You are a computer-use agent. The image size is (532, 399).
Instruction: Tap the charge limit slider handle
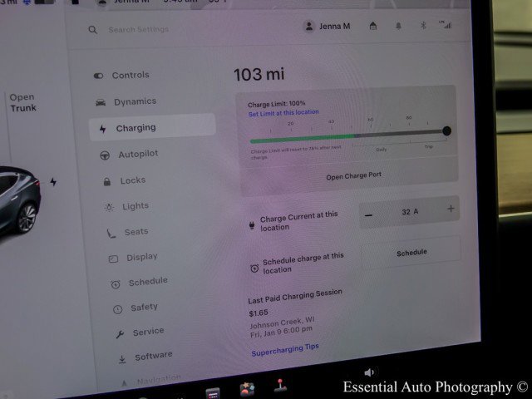446,131
